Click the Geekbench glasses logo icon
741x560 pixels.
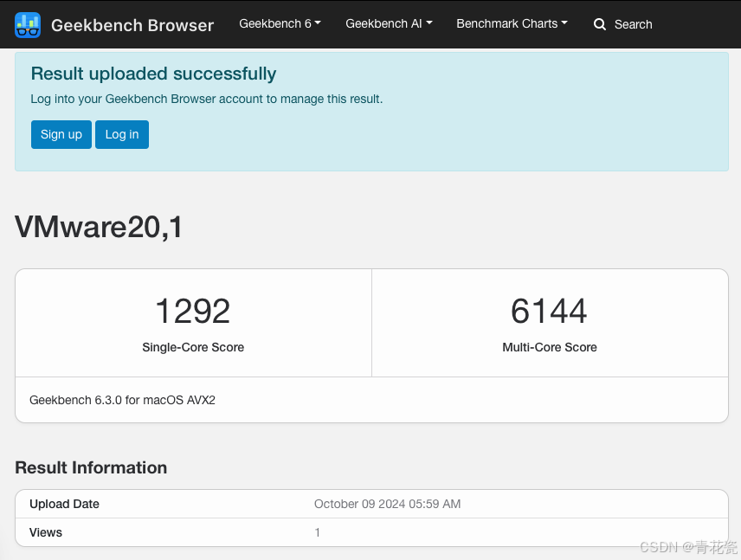28,24
